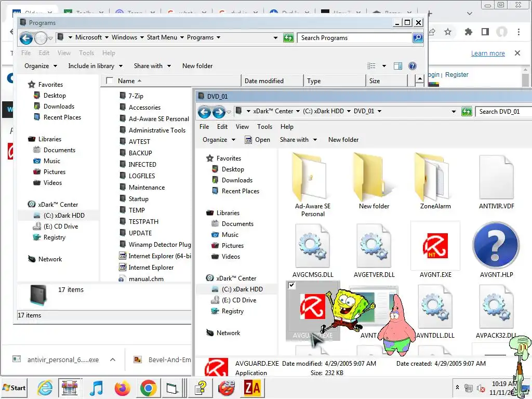Open Help icon in Programs toolbar

[x=412, y=66]
